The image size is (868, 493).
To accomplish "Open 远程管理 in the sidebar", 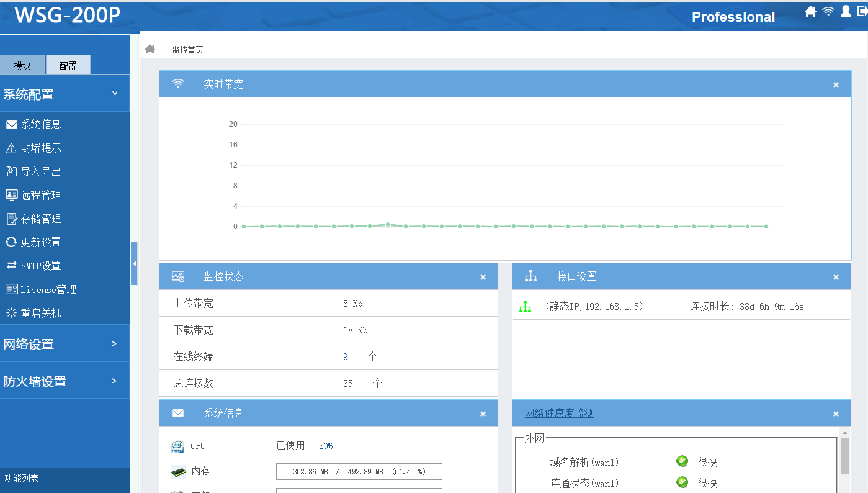I will tap(41, 195).
